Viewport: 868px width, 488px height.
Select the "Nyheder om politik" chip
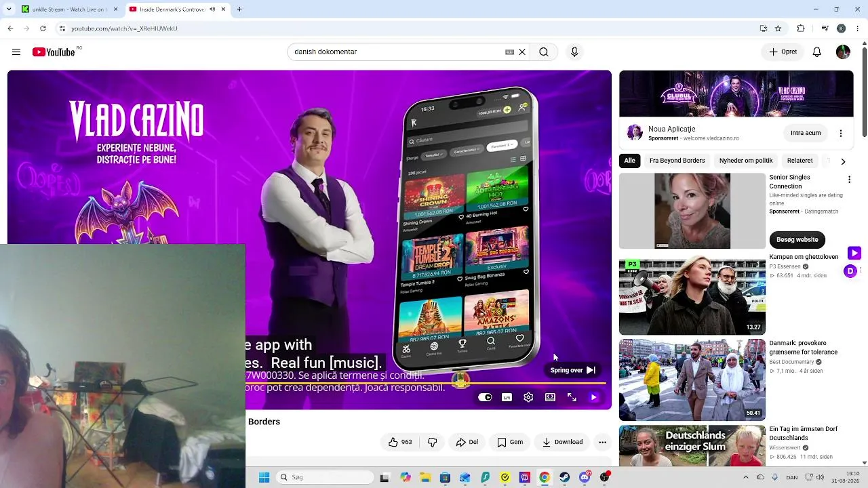point(746,161)
